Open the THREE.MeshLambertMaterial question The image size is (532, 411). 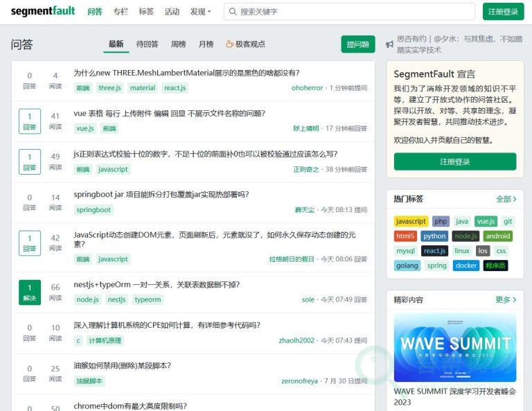click(x=186, y=73)
